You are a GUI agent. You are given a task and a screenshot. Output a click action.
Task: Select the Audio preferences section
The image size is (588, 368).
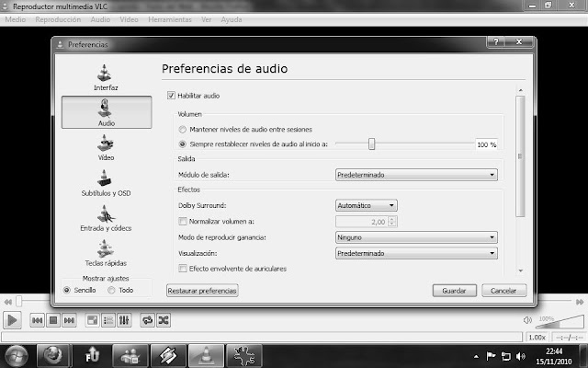click(107, 112)
